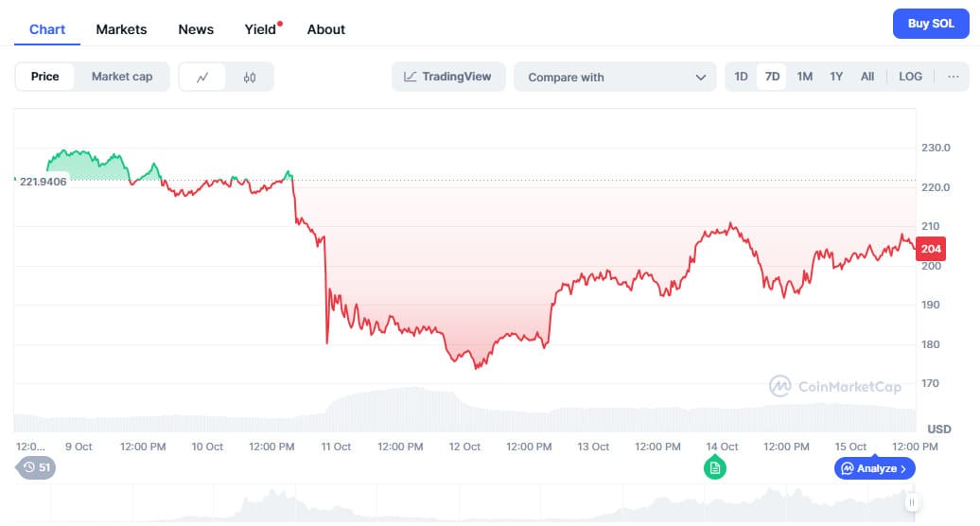This screenshot has height=526, width=980.
Task: Open TradingView chart mode
Action: [x=448, y=77]
